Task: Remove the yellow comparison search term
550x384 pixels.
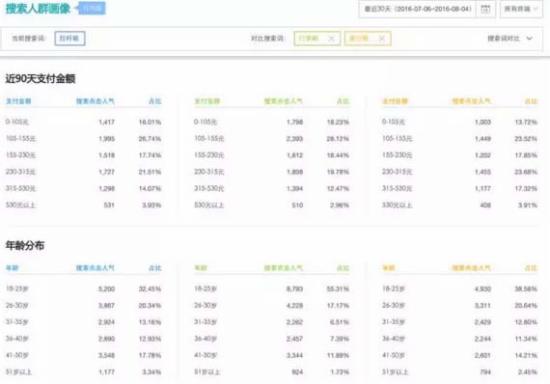Action: click(382, 39)
